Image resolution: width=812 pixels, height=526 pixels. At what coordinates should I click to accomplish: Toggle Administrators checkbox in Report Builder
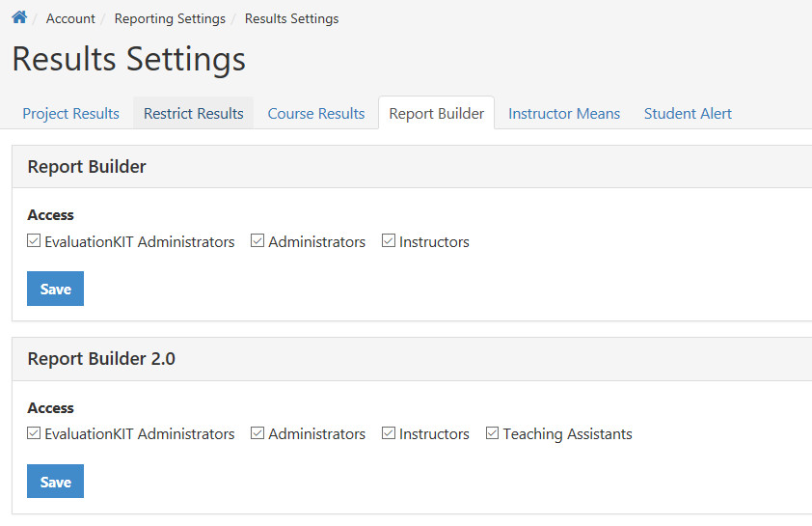[x=257, y=240]
